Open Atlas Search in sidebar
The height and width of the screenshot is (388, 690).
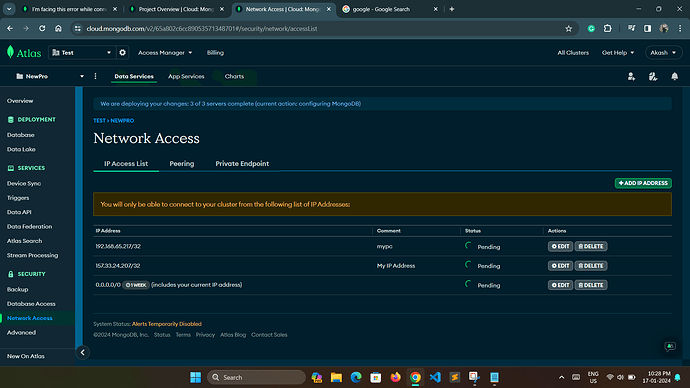click(25, 241)
